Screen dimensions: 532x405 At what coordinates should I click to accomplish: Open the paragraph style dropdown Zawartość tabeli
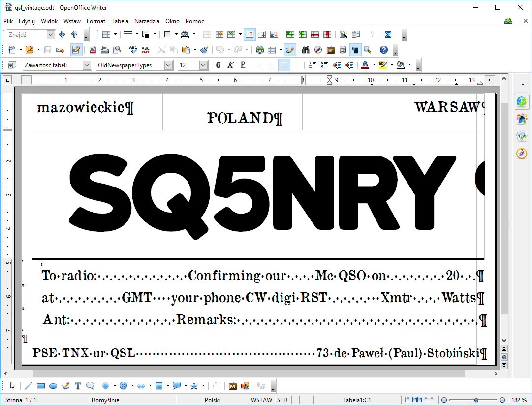(87, 65)
